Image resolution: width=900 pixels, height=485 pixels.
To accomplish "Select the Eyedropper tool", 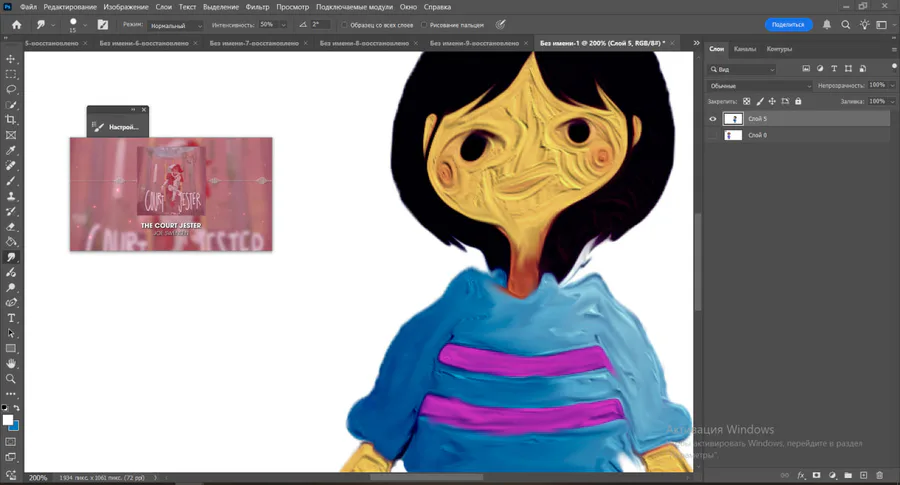I will [10, 150].
